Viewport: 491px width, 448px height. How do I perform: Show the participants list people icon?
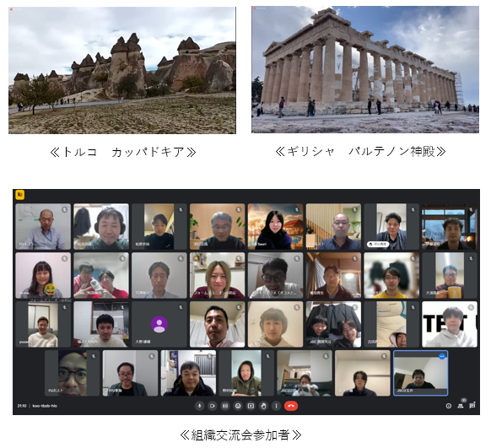[461, 406]
